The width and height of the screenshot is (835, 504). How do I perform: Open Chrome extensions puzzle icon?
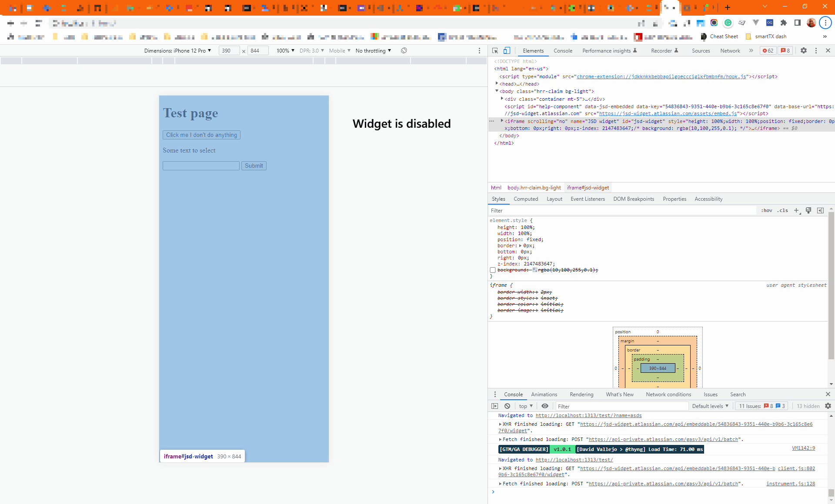(784, 23)
